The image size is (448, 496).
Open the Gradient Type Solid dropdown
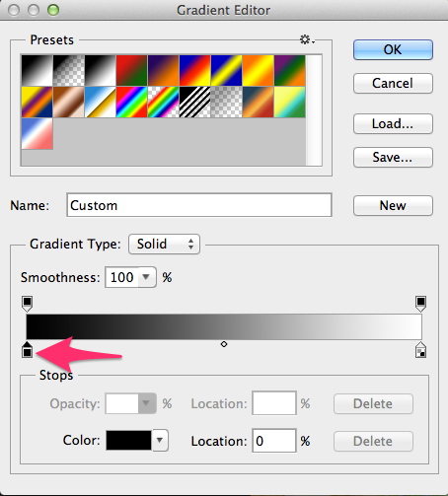[x=164, y=245]
